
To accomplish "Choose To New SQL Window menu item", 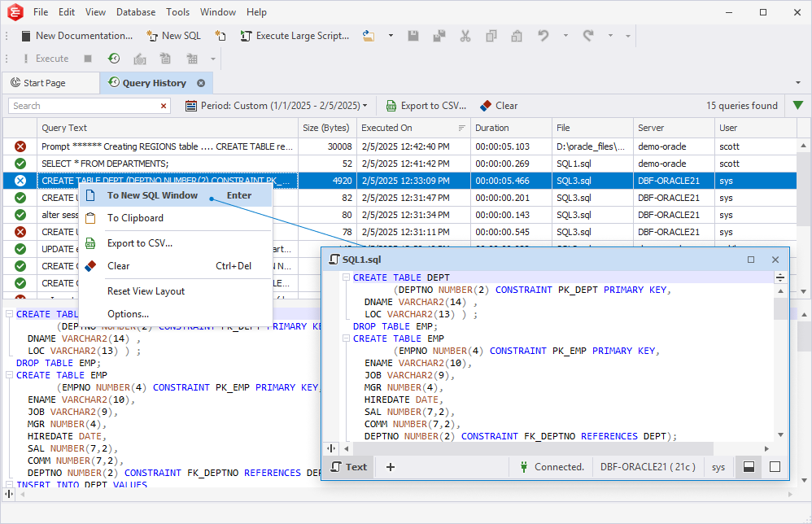I will pos(176,195).
